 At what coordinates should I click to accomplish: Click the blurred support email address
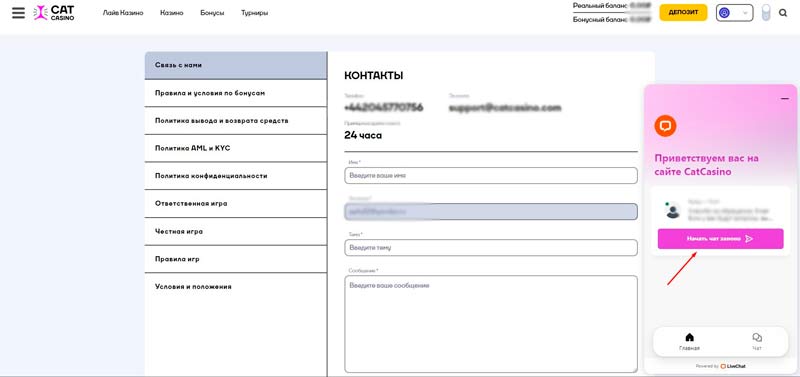click(505, 108)
